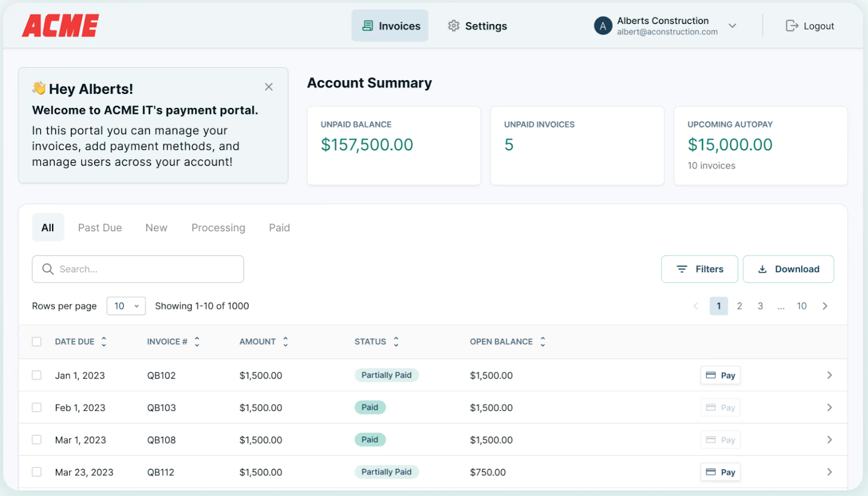Go to page 2 in pagination
Viewport: 868px width, 496px height.
pos(739,306)
